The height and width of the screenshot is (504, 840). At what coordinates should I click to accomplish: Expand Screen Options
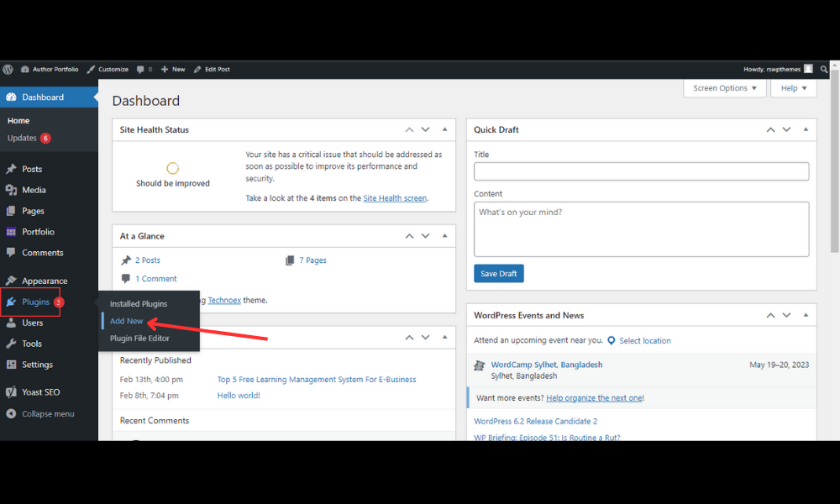pyautogui.click(x=725, y=88)
